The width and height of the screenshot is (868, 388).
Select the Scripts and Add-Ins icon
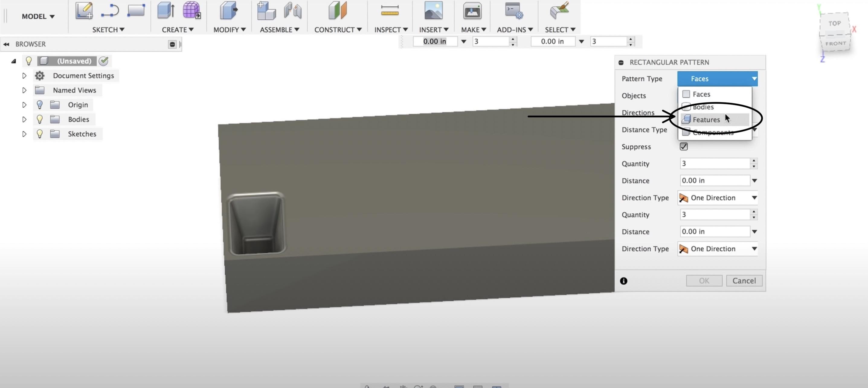click(514, 11)
